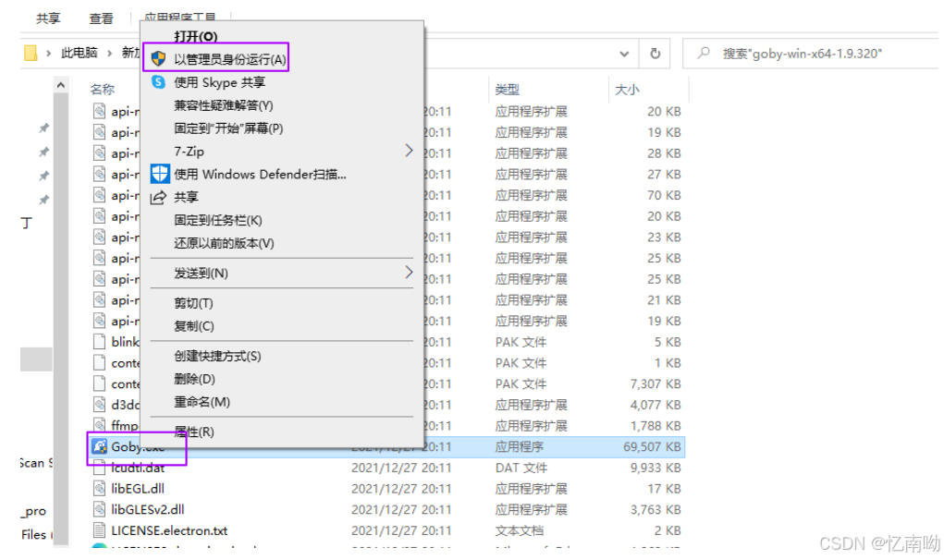Click the 9,933 KB size cell
This screenshot has width=944, height=560.
[x=656, y=468]
